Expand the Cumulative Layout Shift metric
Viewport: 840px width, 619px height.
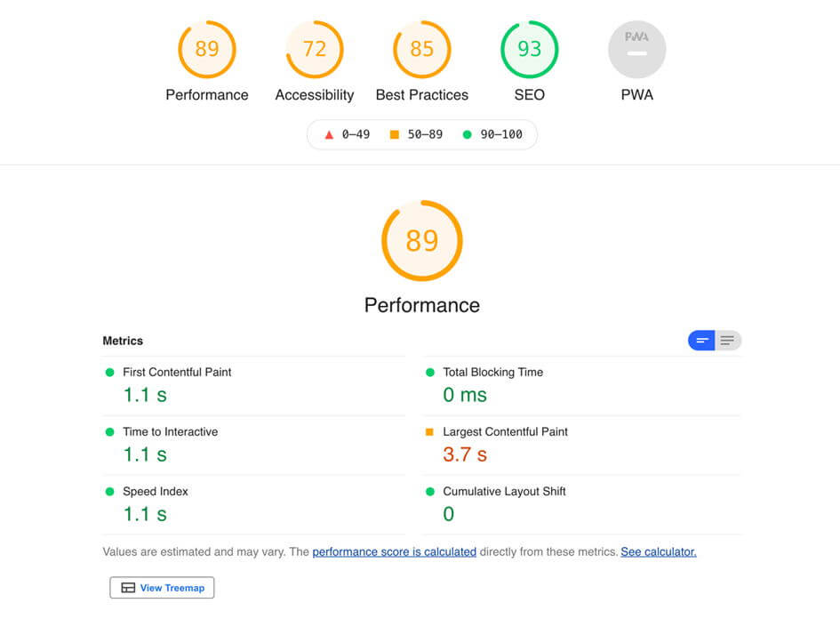[x=504, y=492]
